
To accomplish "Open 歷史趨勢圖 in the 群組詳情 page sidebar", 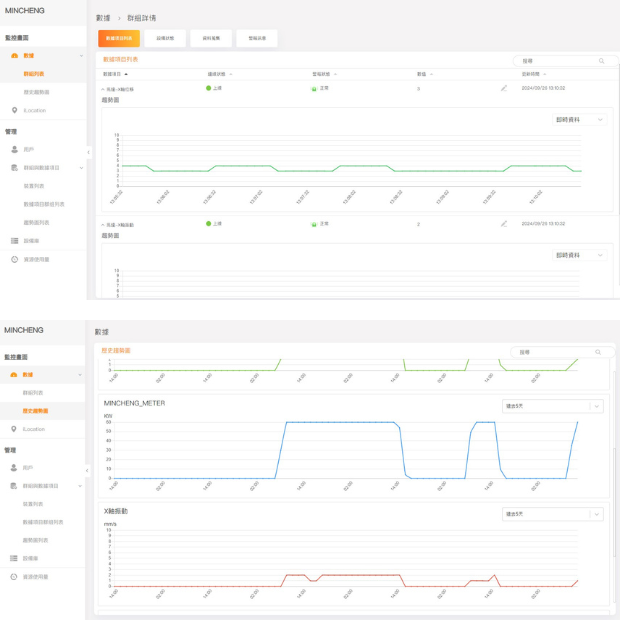I will click(x=36, y=92).
